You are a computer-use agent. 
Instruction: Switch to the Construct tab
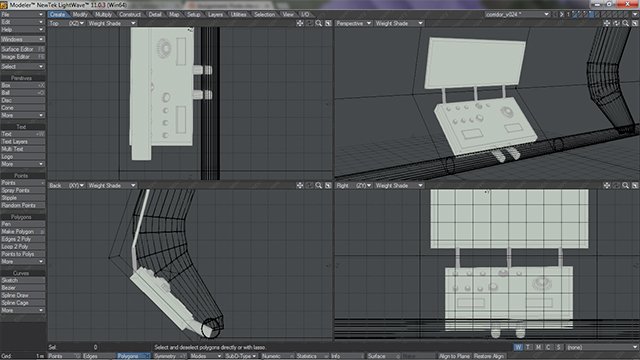click(x=130, y=14)
